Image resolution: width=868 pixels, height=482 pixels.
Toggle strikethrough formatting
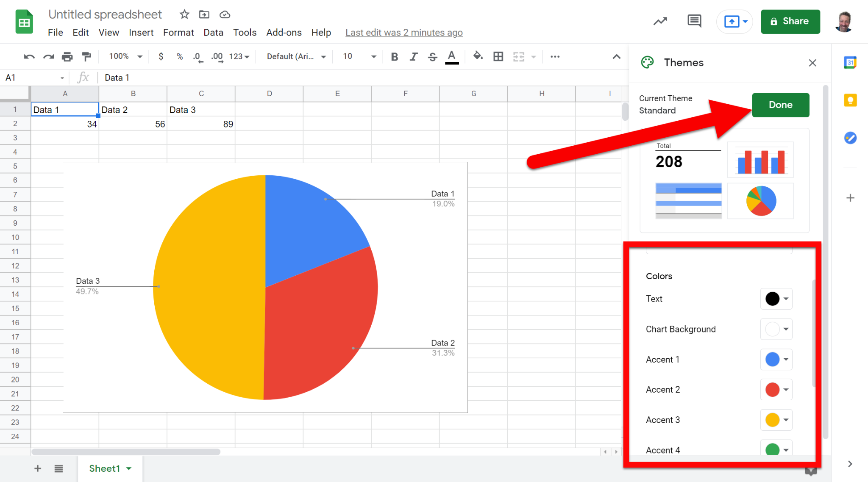pyautogui.click(x=432, y=57)
